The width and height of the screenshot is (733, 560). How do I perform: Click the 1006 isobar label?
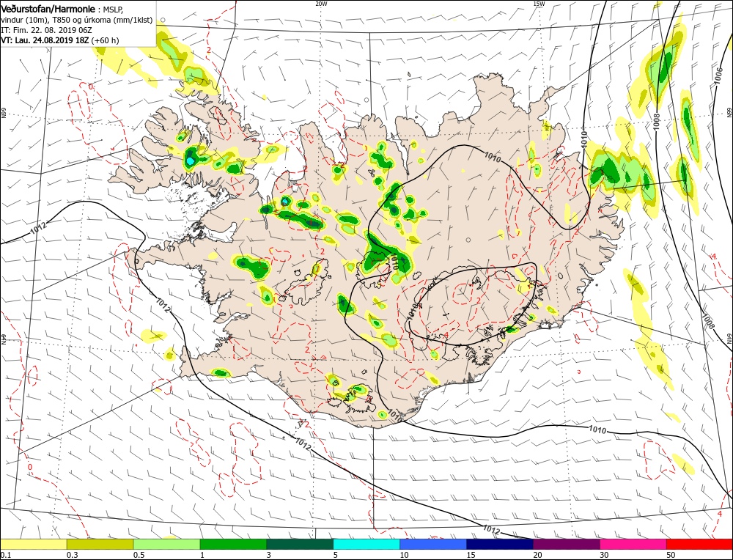click(x=718, y=76)
